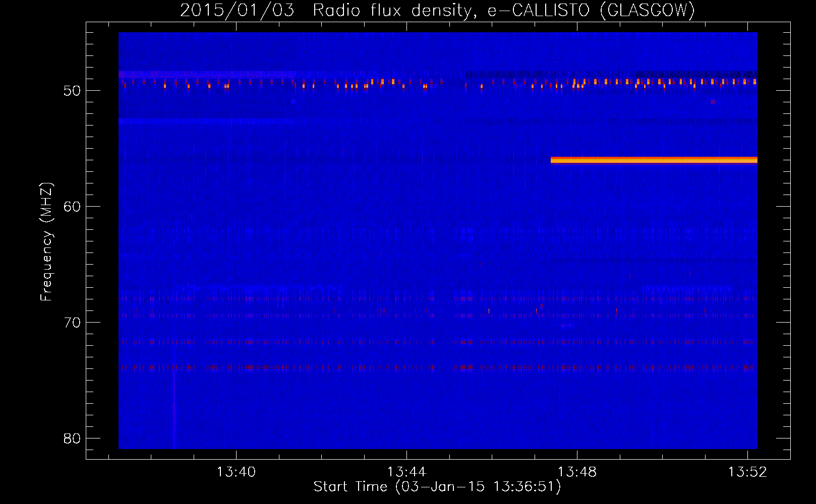The height and width of the screenshot is (504, 816).
Task: Click the bright orange emission band near 56 MHz
Action: (x=654, y=160)
